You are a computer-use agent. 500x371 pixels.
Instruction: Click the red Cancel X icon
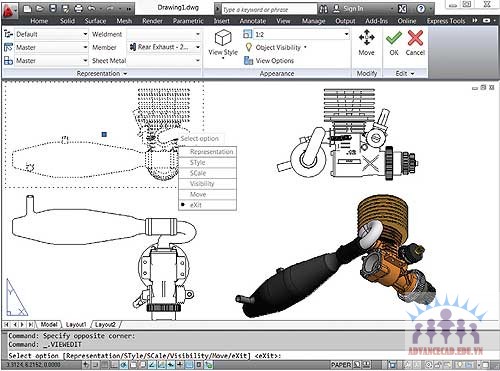[x=415, y=38]
